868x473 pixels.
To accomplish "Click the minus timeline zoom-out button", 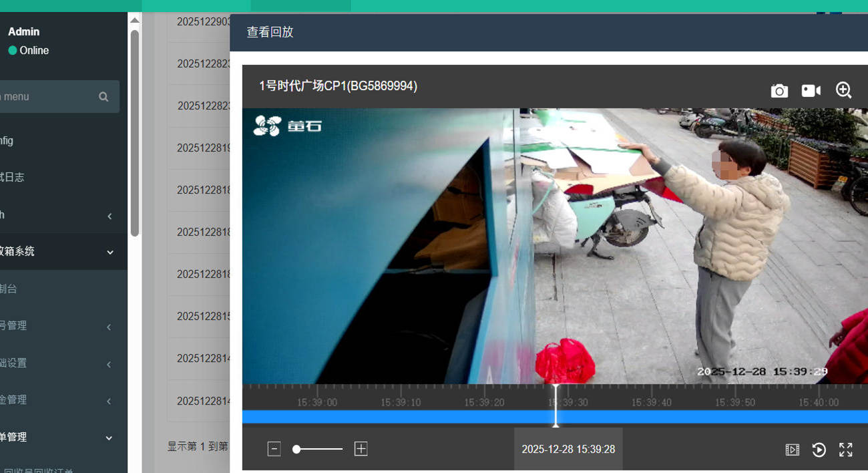I will 274,449.
